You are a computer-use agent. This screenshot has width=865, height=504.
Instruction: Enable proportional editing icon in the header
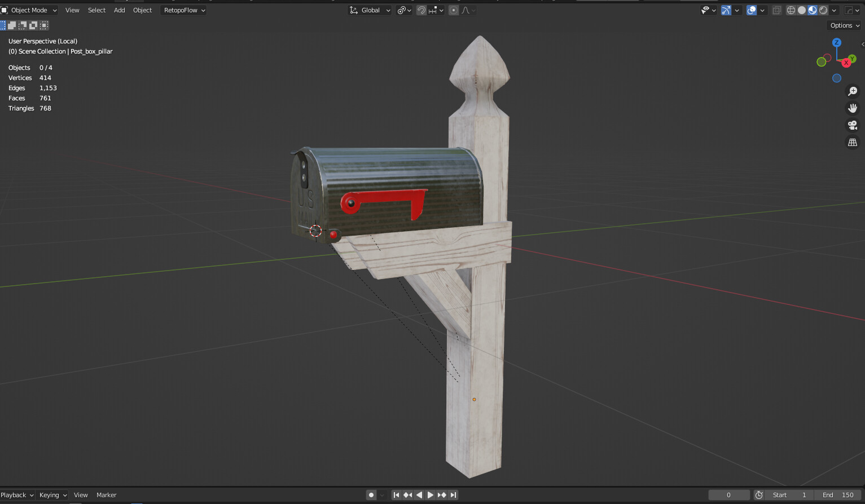453,10
